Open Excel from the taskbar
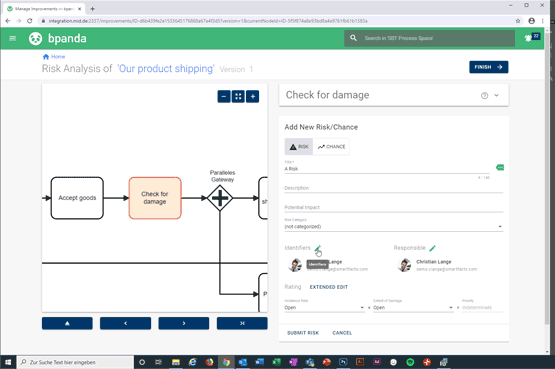This screenshot has width=555, height=369. point(276,362)
